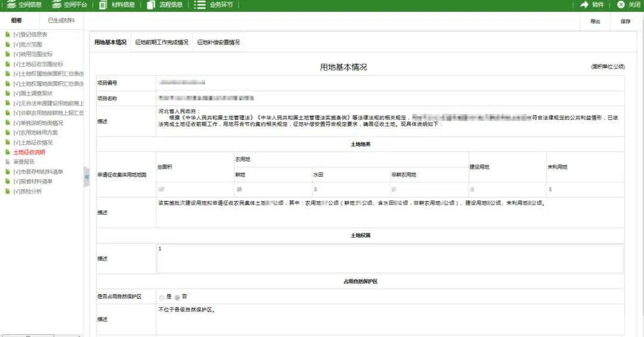The height and width of the screenshot is (337, 644).
Task: Click the 农用地 column header
Action: (242, 159)
